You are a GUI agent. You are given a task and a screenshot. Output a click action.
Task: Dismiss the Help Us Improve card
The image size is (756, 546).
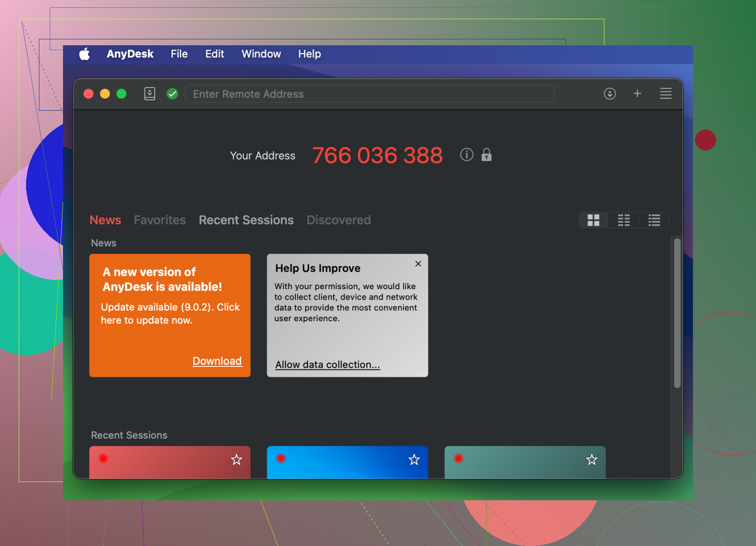click(418, 264)
